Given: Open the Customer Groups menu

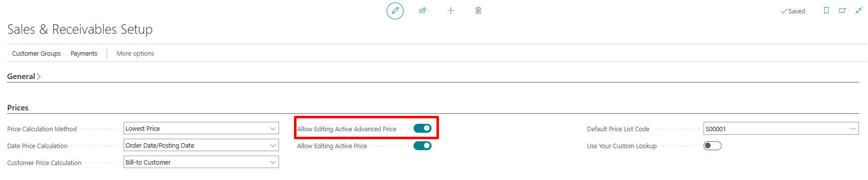Looking at the screenshot, I should pos(36,53).
